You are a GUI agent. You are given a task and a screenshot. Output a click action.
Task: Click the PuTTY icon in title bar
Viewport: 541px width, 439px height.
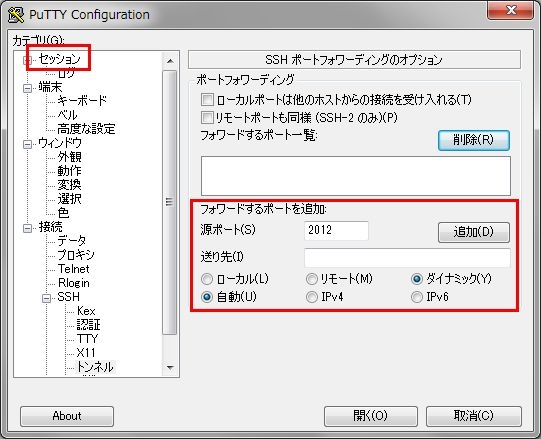pos(16,15)
